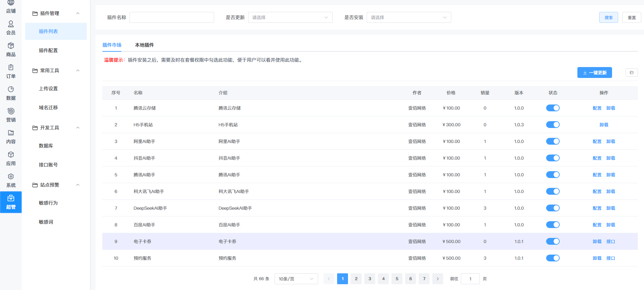
Task: Collapse the 站点预警 menu group
Action: click(78, 185)
